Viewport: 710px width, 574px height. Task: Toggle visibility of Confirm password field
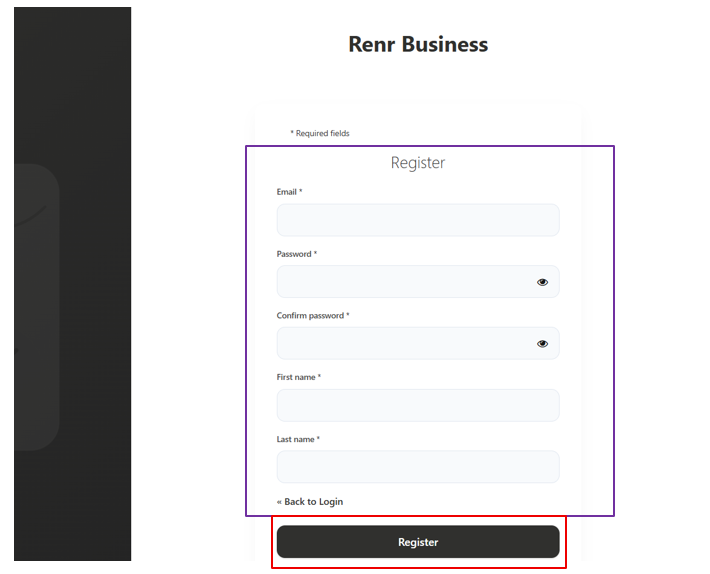click(x=542, y=344)
